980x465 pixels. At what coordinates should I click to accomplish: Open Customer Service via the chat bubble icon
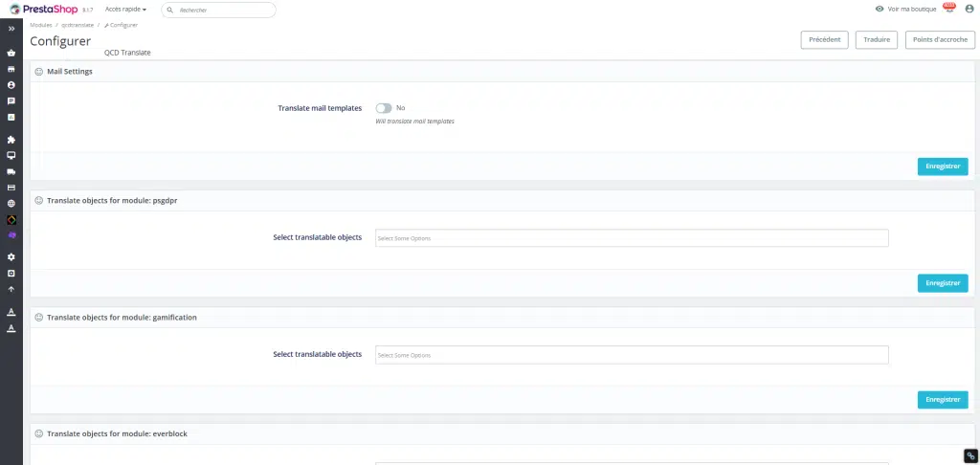[x=11, y=100]
